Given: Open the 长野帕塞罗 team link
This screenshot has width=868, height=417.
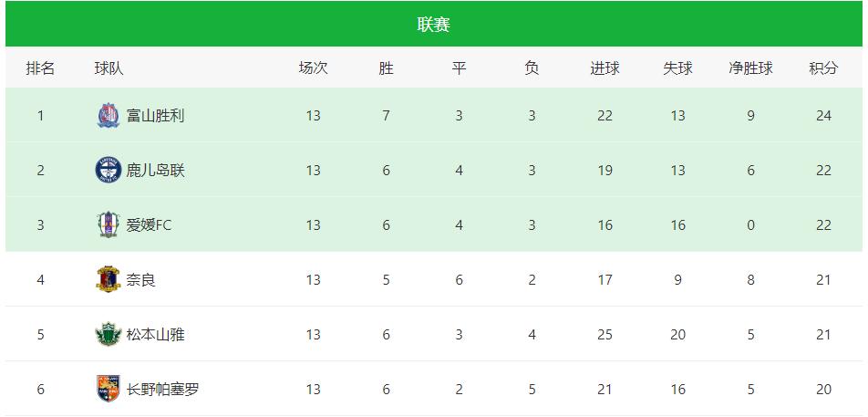Looking at the screenshot, I should [x=163, y=389].
